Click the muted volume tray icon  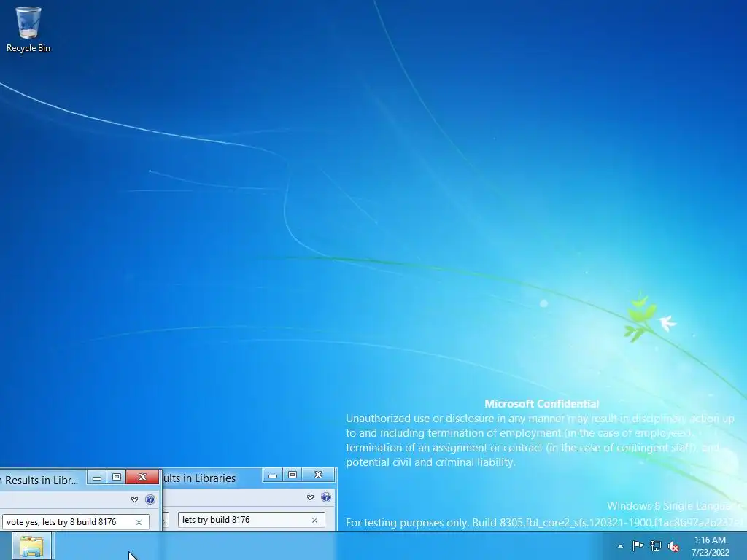pos(673,546)
